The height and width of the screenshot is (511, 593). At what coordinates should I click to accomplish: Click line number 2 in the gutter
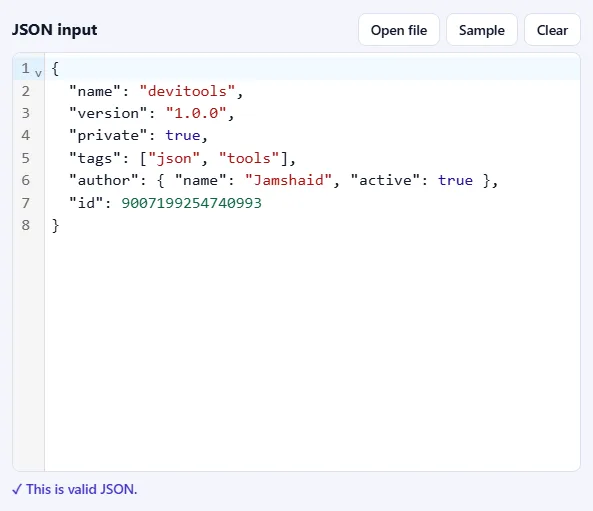click(25, 91)
